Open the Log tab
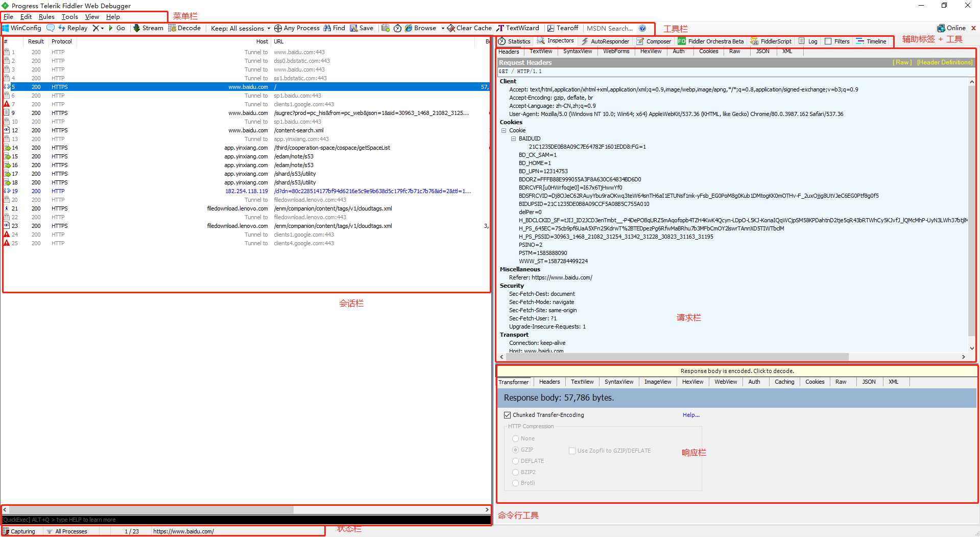This screenshot has width=980, height=537. [x=808, y=41]
